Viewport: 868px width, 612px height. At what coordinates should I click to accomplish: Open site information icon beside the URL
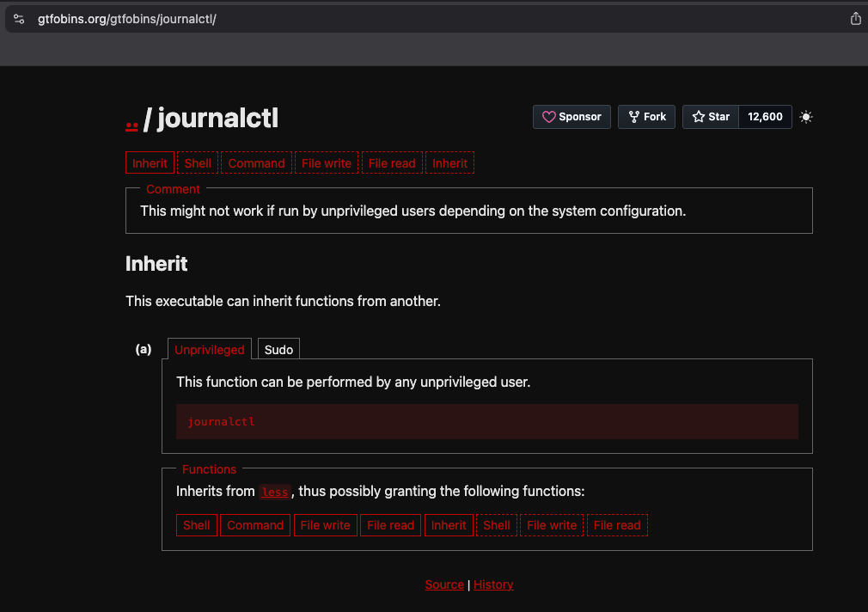[x=19, y=19]
